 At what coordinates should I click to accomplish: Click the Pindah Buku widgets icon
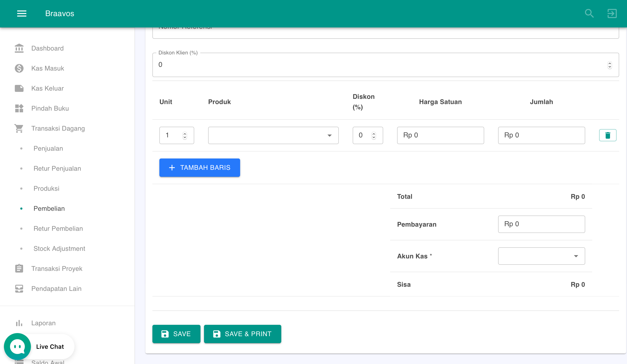point(19,108)
